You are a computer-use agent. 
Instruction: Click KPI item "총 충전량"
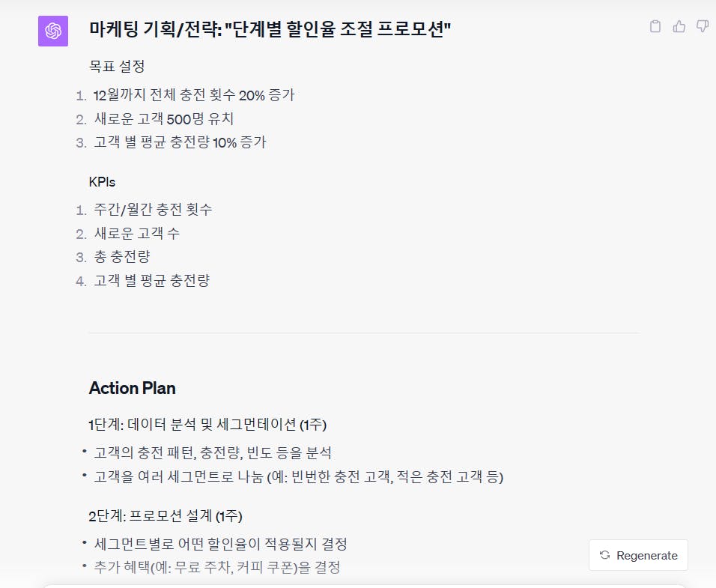click(x=122, y=256)
